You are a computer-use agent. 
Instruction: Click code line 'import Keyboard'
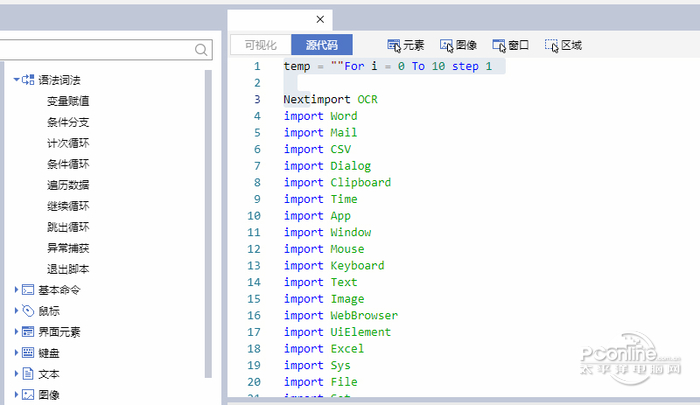(x=334, y=265)
